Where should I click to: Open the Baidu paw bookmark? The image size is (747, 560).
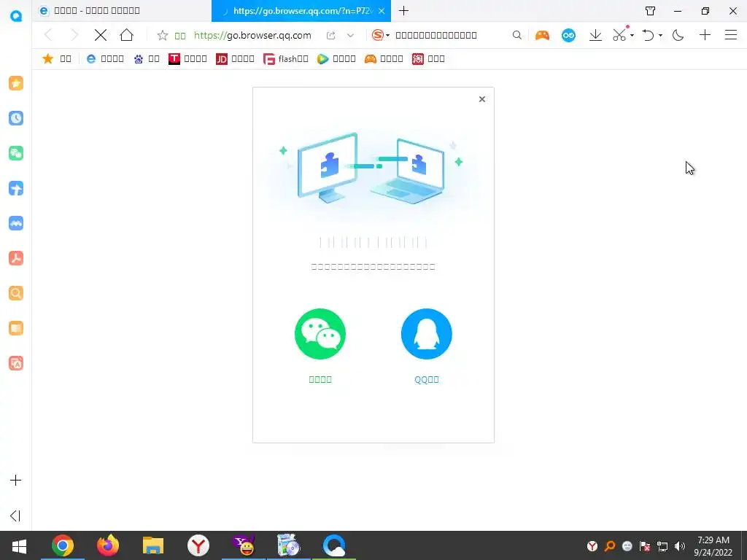click(x=146, y=58)
